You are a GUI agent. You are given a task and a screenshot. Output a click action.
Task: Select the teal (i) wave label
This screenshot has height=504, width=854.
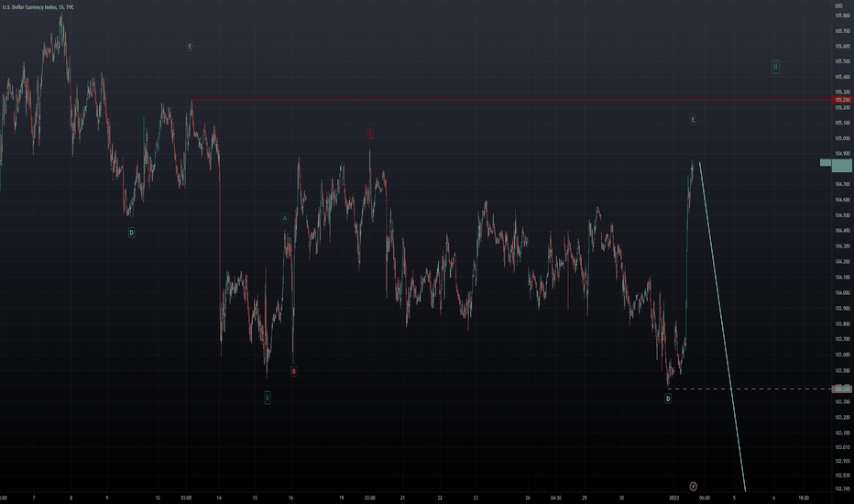coord(268,398)
